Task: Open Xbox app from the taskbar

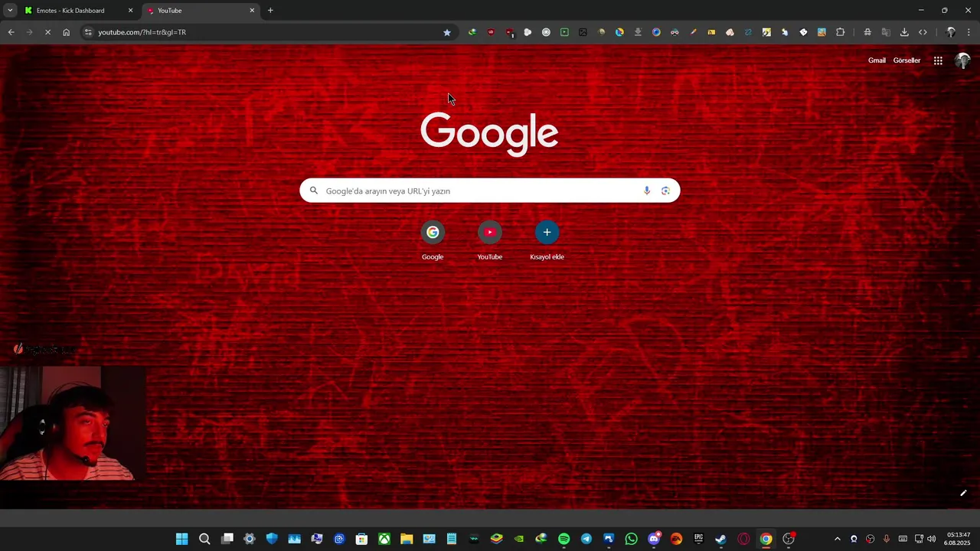Action: point(384,539)
